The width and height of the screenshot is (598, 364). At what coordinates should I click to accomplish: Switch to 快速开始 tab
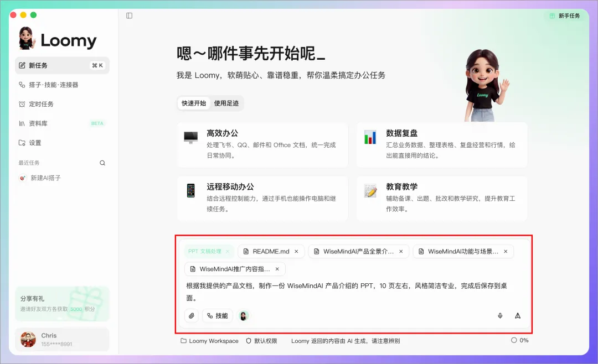click(x=194, y=103)
